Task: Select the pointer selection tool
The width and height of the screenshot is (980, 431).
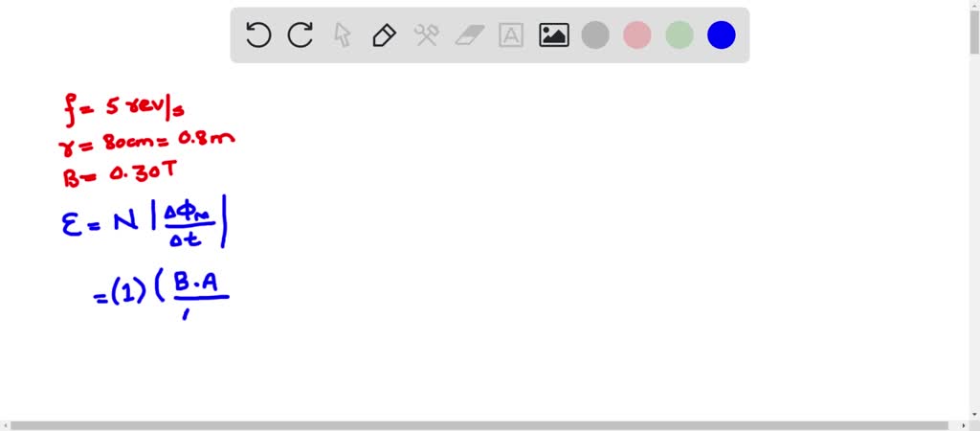Action: pyautogui.click(x=343, y=35)
